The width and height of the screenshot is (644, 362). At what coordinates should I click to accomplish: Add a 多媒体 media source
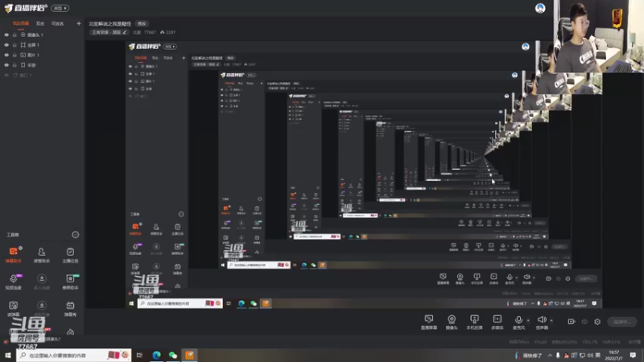click(497, 322)
